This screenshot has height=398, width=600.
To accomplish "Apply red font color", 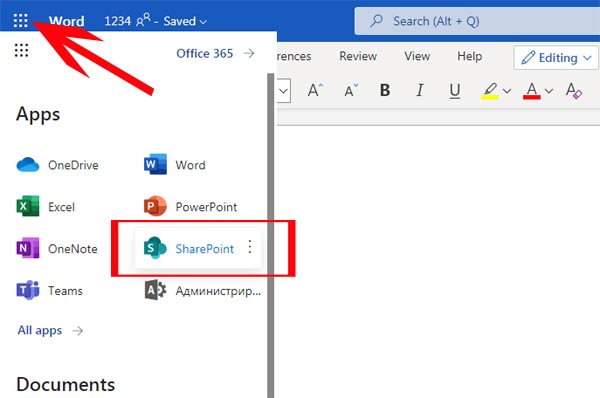I will click(x=532, y=91).
